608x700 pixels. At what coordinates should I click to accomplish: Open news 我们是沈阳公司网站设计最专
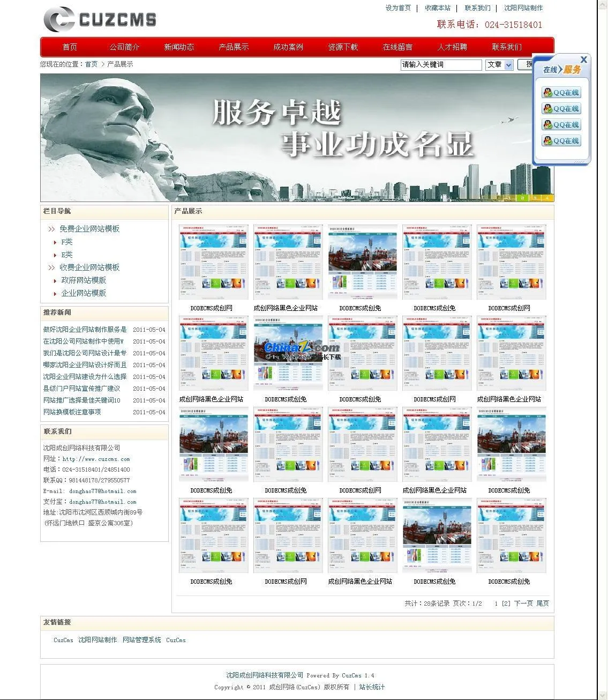[x=85, y=353]
